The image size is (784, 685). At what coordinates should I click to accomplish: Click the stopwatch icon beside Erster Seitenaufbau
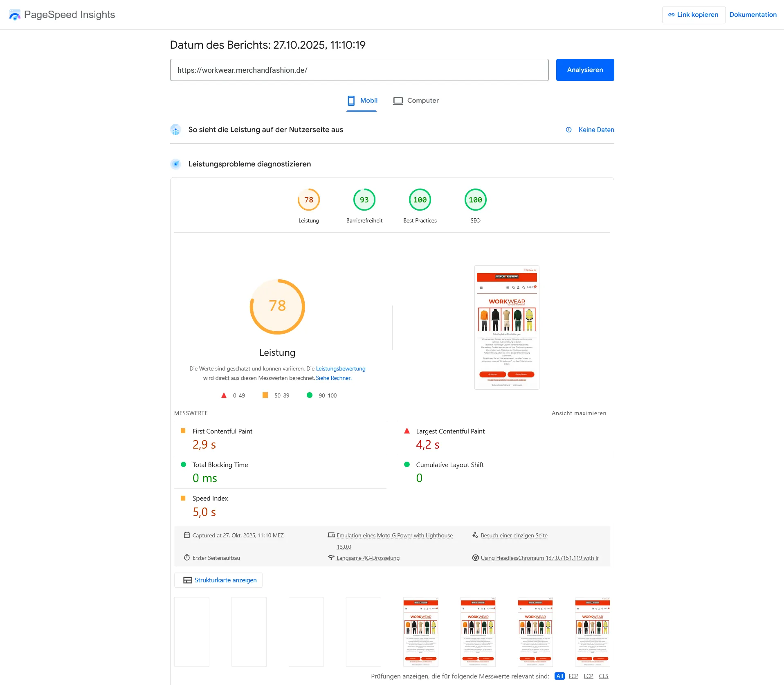click(x=187, y=557)
